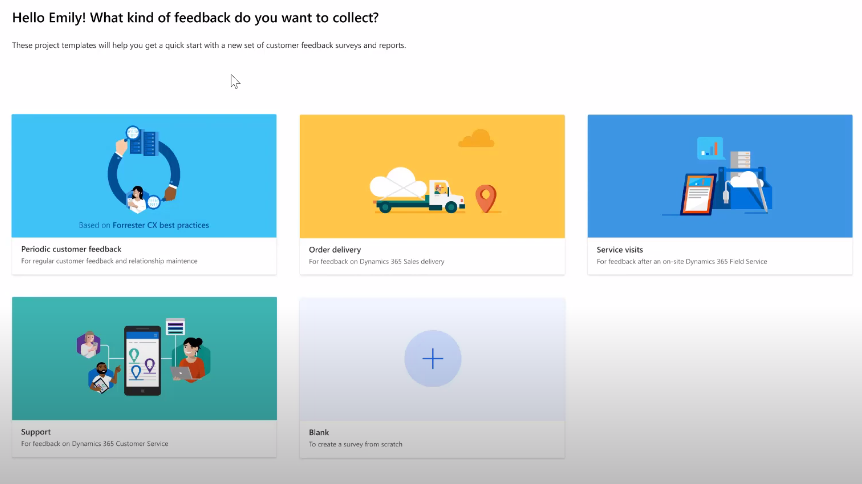Select the Blank template title

pos(319,432)
